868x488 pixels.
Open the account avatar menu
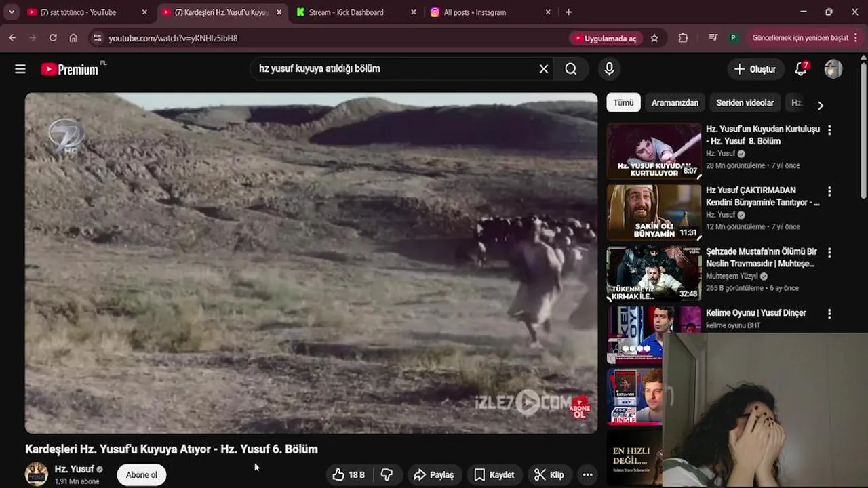click(833, 68)
